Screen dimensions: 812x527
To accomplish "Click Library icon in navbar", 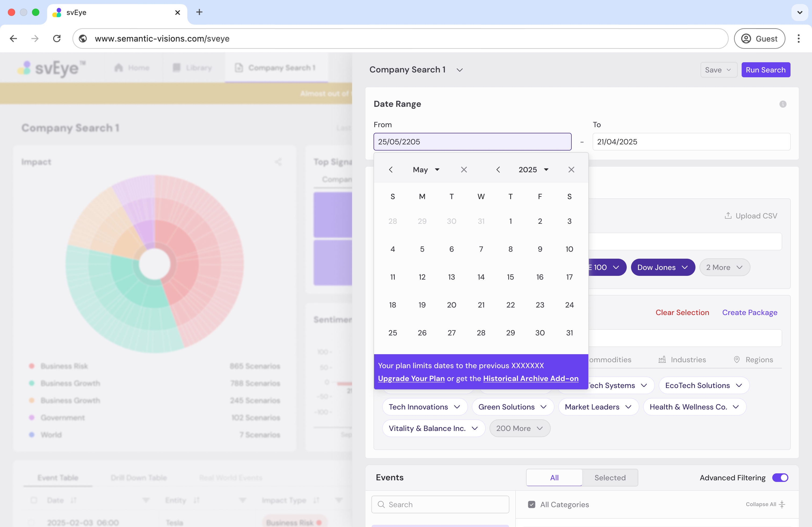I will click(x=176, y=68).
